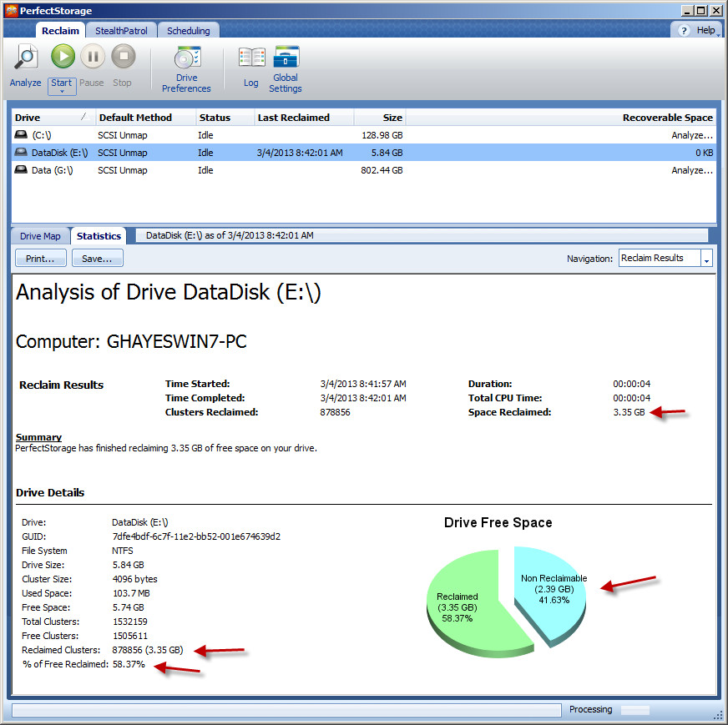Sort by Recoverable Space column header

(x=561, y=118)
